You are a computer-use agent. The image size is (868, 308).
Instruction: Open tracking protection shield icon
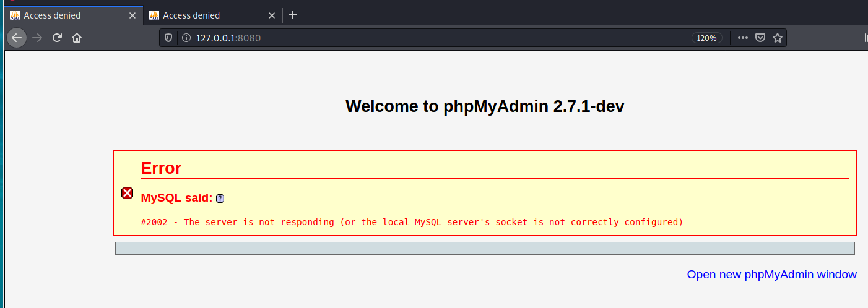coord(168,38)
